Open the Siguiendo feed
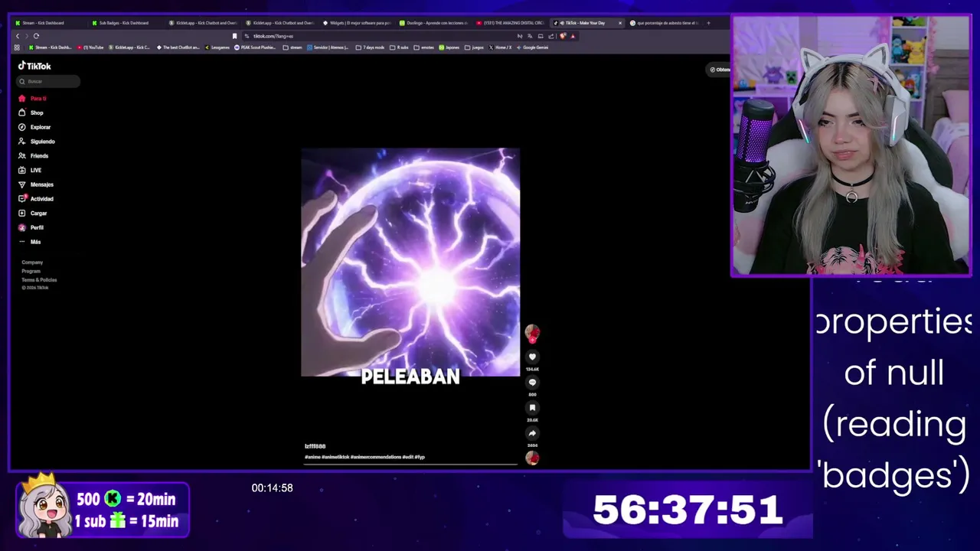Viewport: 980px width, 551px height. point(37,142)
